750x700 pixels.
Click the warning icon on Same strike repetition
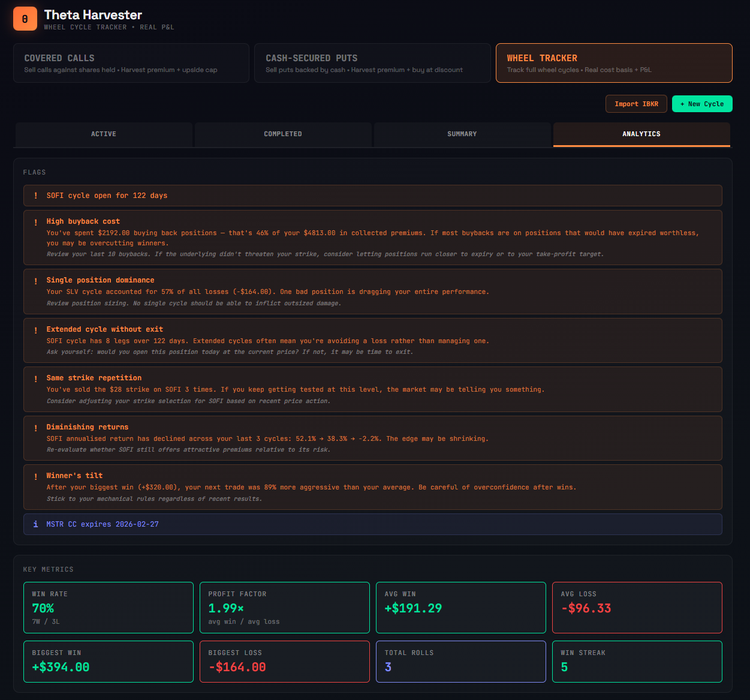(35, 378)
